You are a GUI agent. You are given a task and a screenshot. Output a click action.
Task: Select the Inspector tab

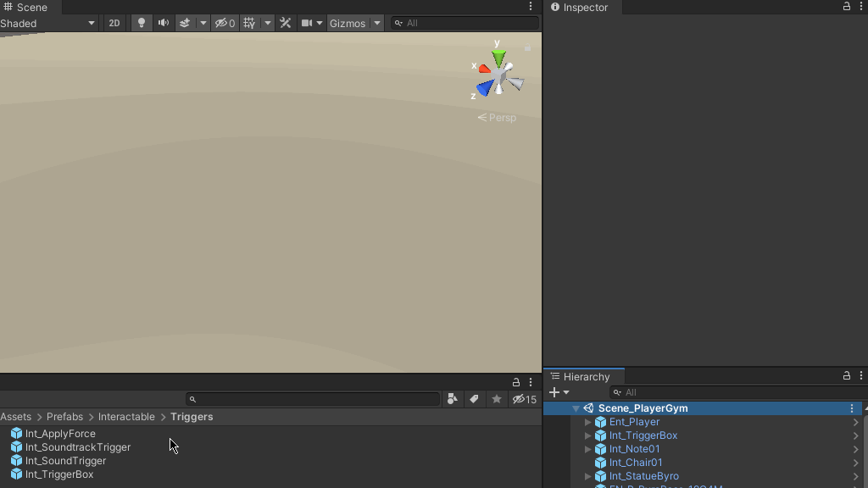point(580,7)
